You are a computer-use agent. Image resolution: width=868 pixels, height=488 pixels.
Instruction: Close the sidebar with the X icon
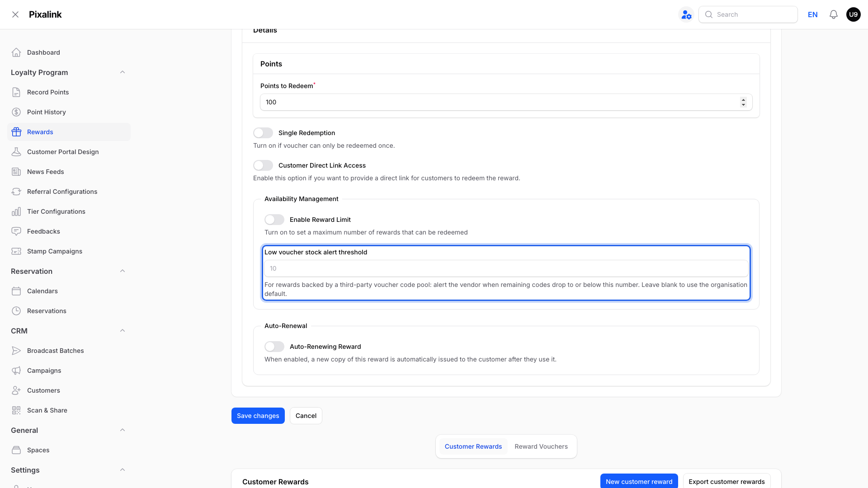point(15,14)
